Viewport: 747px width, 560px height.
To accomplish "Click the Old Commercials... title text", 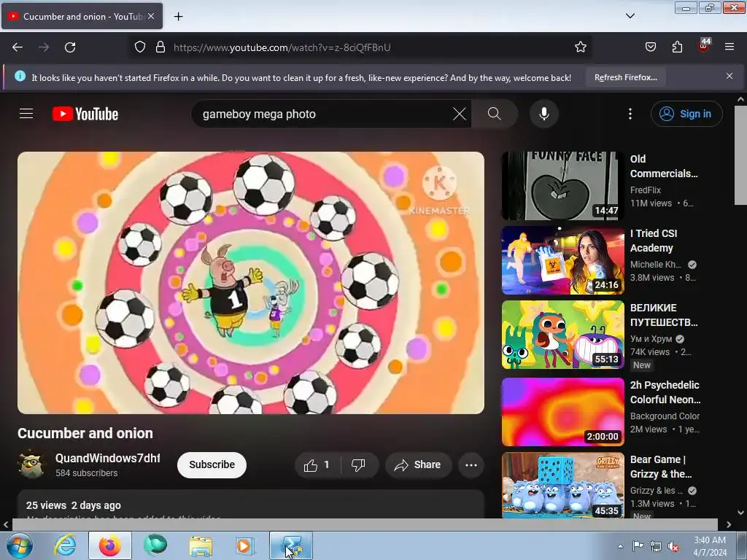I will coord(664,166).
